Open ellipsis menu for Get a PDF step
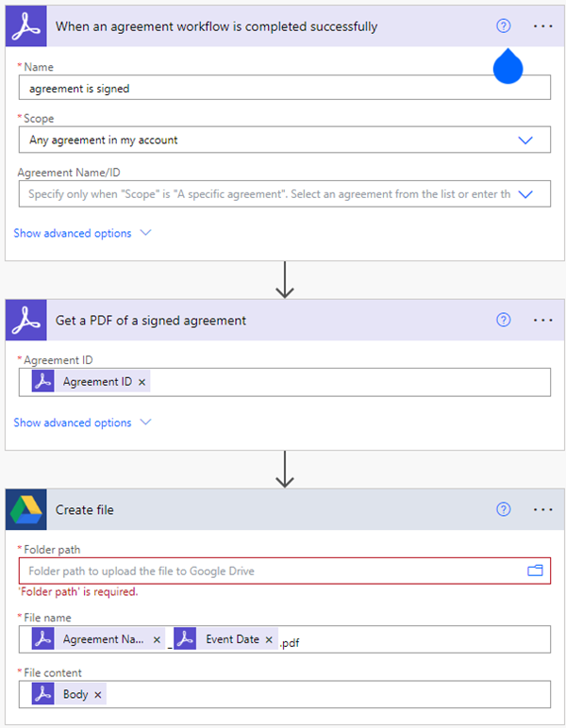Screen dimensions: 566x728 pyautogui.click(x=542, y=321)
